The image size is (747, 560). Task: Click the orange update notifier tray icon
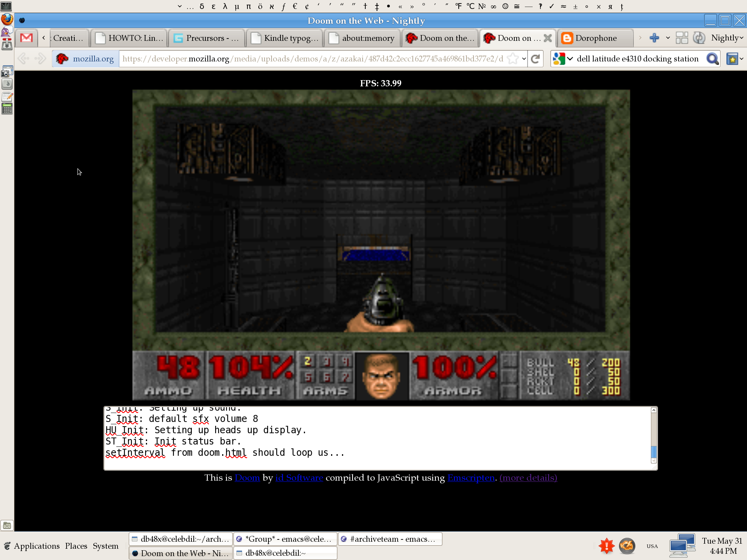627,546
